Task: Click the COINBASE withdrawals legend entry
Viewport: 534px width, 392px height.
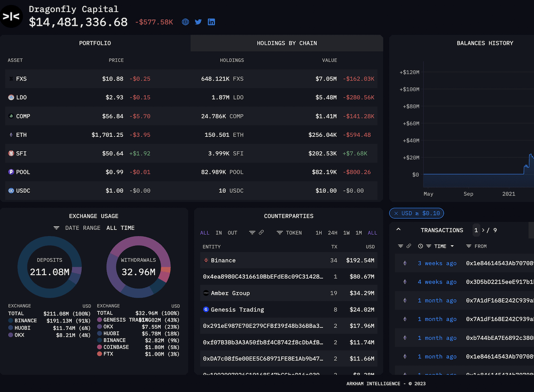Action: click(x=138, y=347)
